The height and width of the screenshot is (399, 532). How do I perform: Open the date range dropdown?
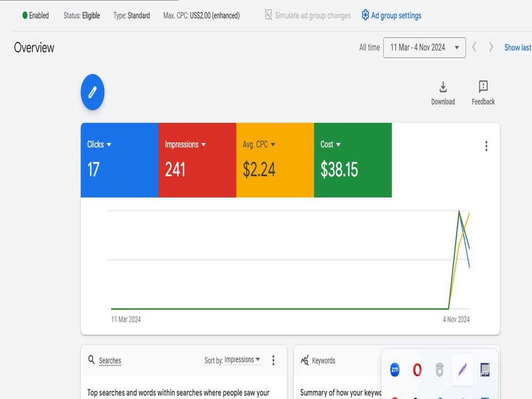coord(424,47)
